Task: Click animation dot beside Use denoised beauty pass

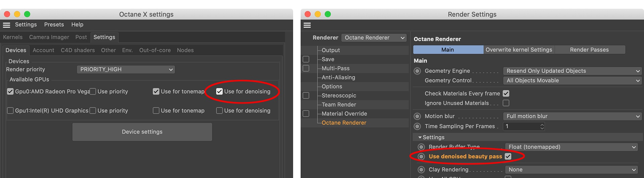Action: tap(421, 157)
